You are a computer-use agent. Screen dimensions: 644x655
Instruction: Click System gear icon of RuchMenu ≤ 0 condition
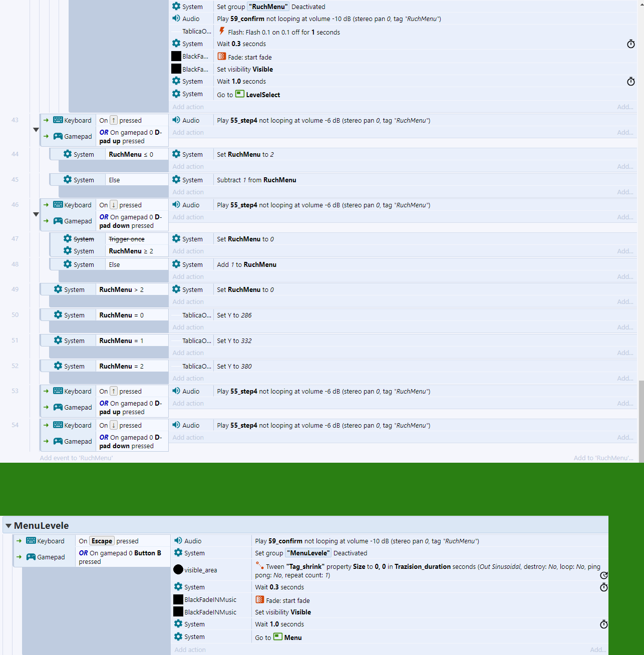coord(68,154)
